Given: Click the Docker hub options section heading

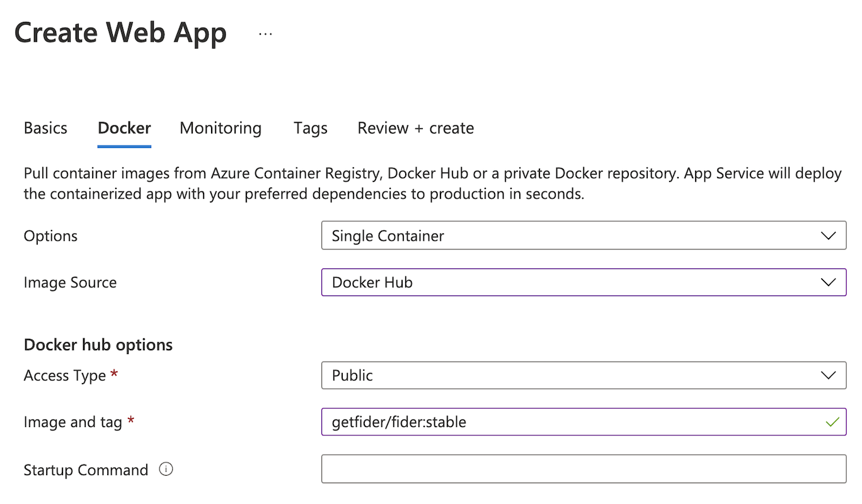Looking at the screenshot, I should point(98,345).
